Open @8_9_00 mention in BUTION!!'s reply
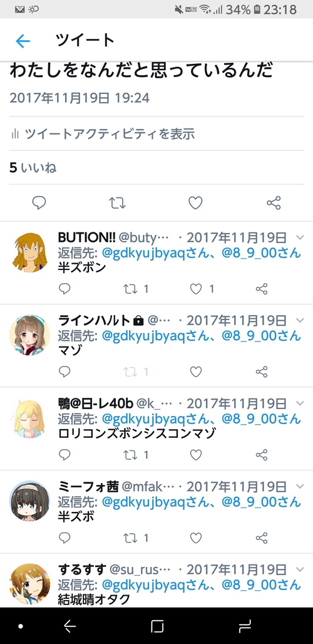Image resolution: width=313 pixels, height=644 pixels. coord(261,253)
